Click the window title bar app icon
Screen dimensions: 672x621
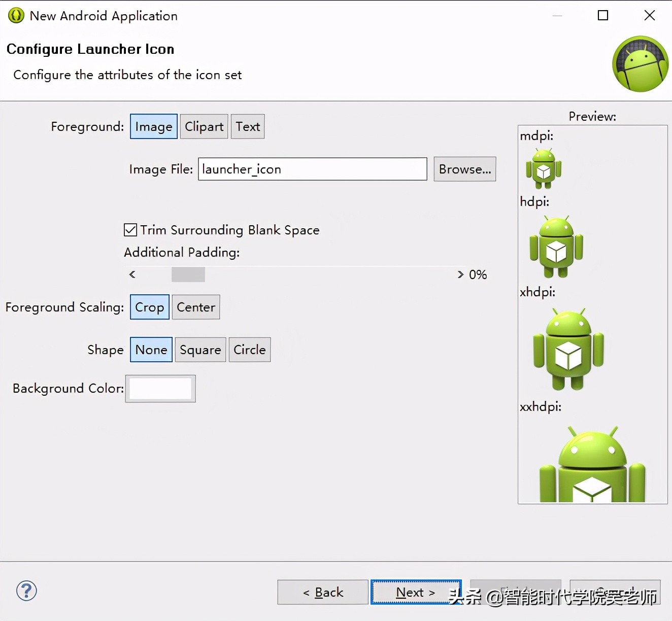(x=16, y=16)
